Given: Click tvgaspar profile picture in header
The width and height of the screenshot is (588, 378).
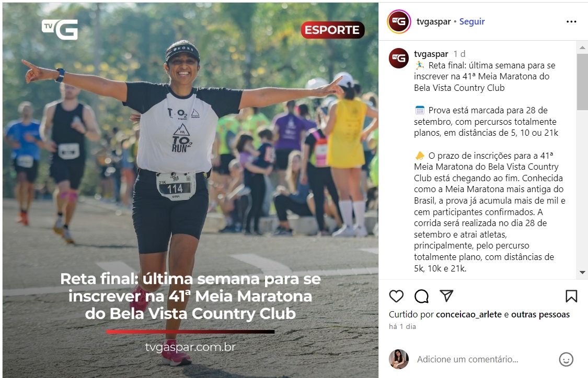Looking at the screenshot, I should pyautogui.click(x=399, y=22).
